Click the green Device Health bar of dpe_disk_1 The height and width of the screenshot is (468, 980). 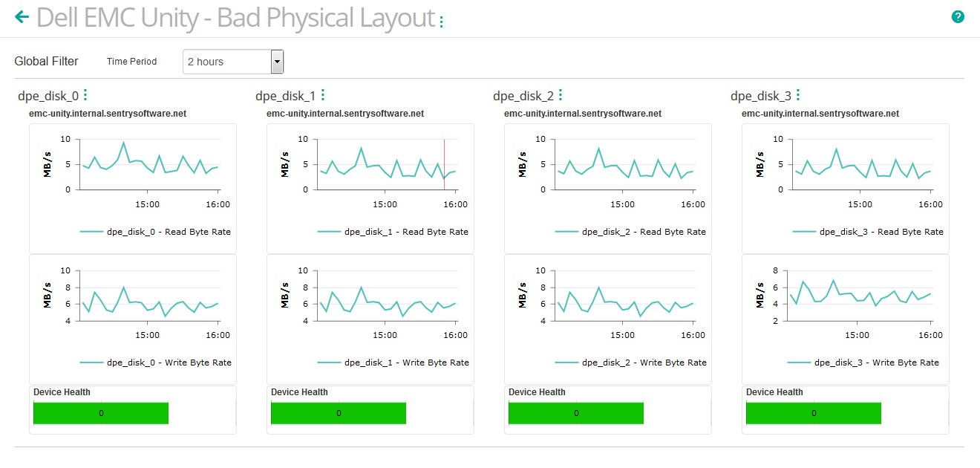[x=339, y=413]
